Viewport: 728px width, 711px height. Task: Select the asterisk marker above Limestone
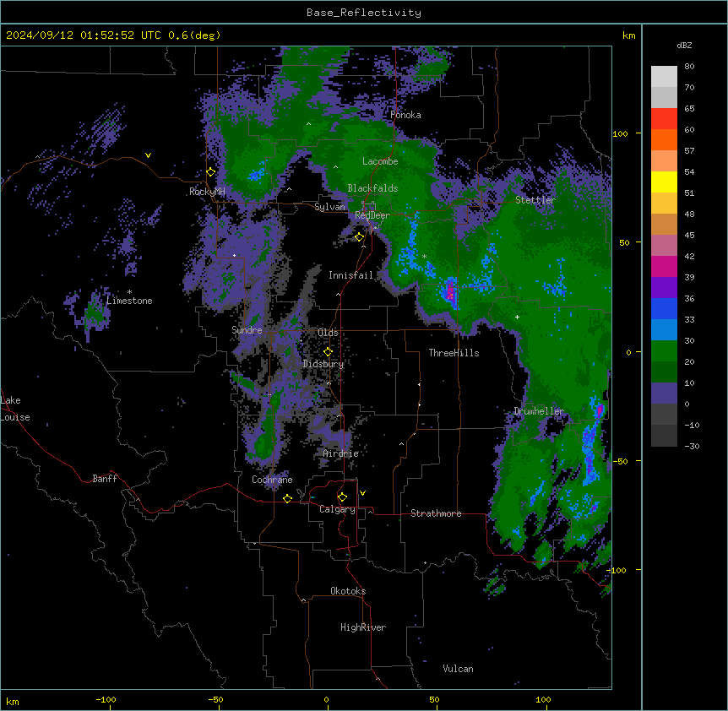[x=129, y=292]
